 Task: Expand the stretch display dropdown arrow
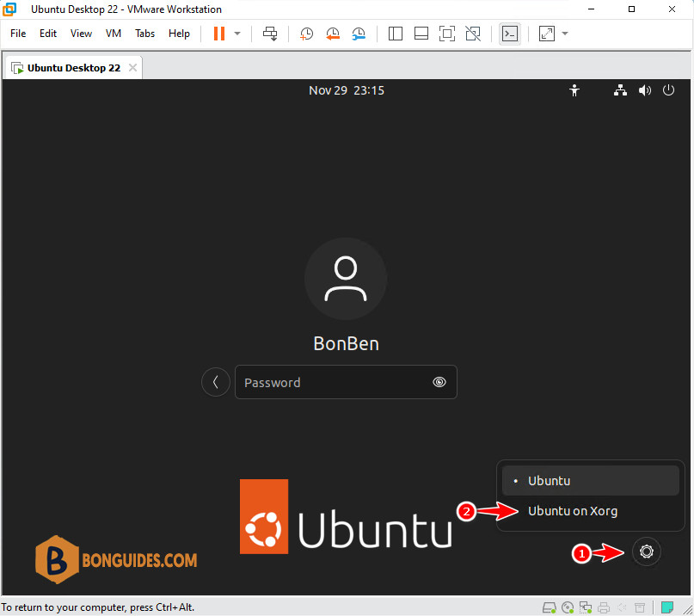(565, 34)
